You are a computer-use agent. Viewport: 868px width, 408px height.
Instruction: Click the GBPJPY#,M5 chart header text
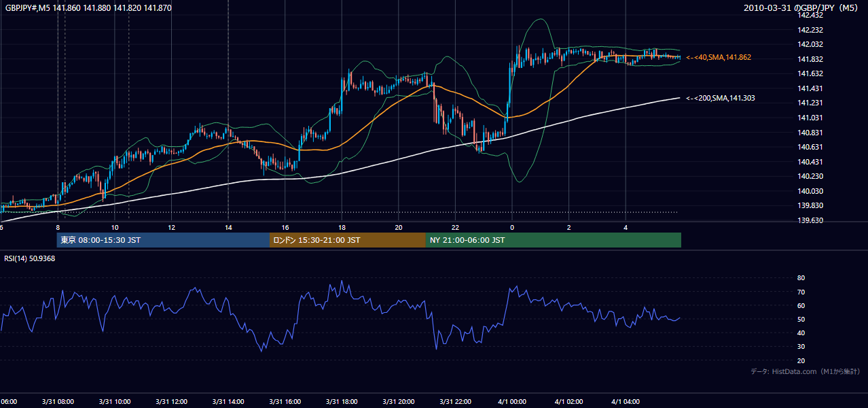88,8
